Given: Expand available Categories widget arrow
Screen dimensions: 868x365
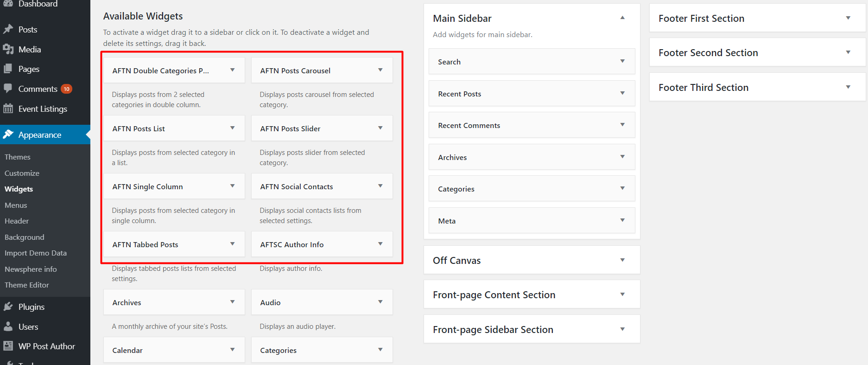Looking at the screenshot, I should 380,350.
